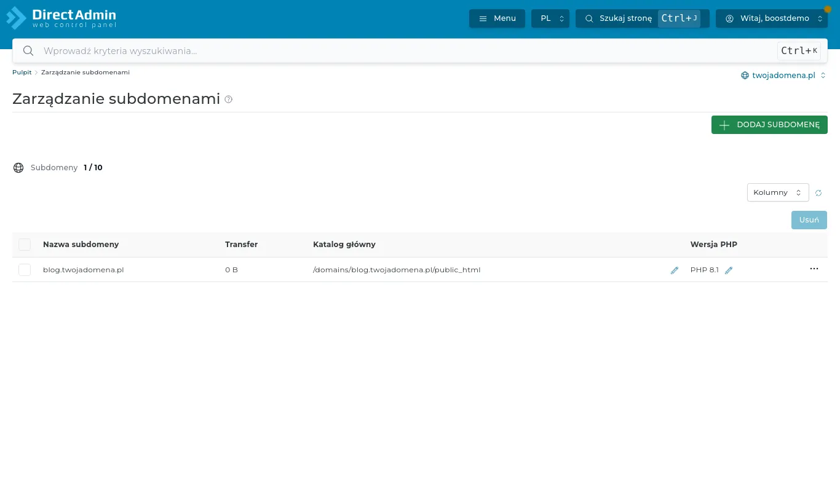Edit the root directory of blog.twojadomena.pl
Image resolution: width=840 pixels, height=504 pixels.
coord(675,270)
